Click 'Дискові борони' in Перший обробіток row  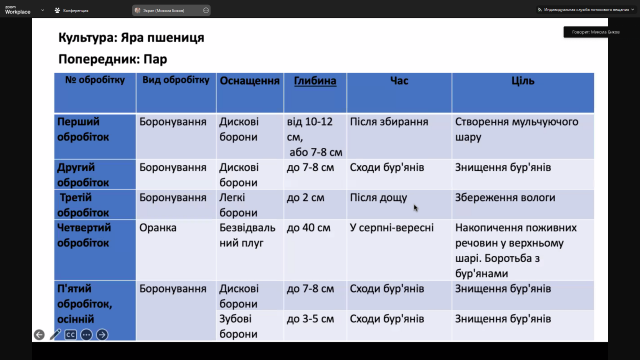(x=250, y=136)
